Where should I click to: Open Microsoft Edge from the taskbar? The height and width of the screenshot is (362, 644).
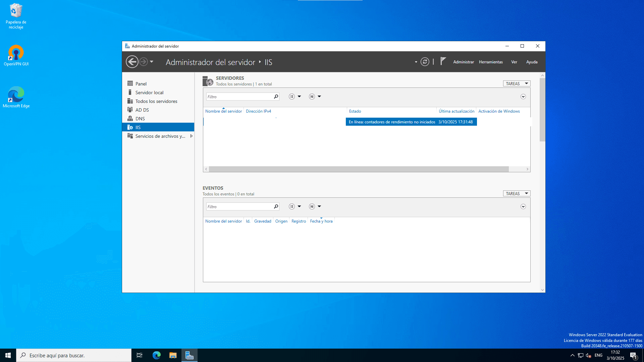click(x=156, y=355)
